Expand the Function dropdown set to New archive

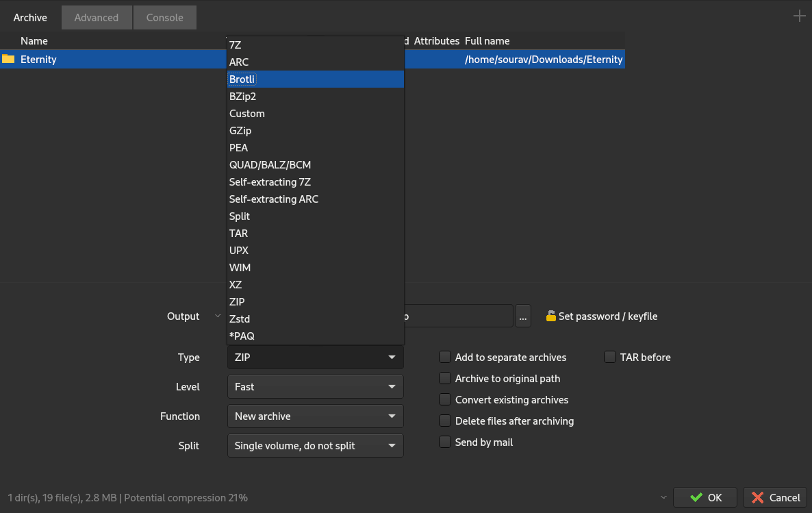pos(315,416)
